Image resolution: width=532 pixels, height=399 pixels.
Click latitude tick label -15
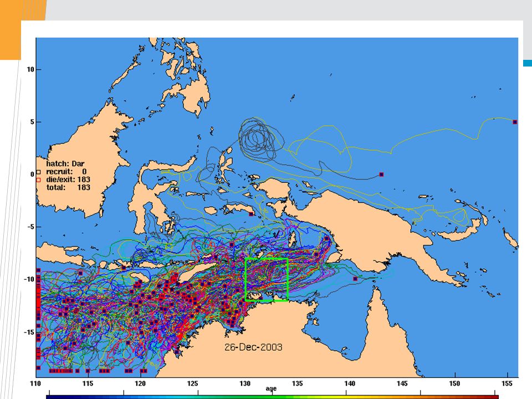tap(29, 332)
